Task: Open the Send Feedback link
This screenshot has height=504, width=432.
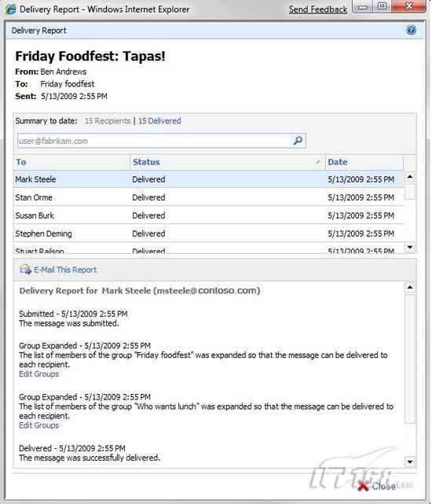Action: tap(318, 9)
